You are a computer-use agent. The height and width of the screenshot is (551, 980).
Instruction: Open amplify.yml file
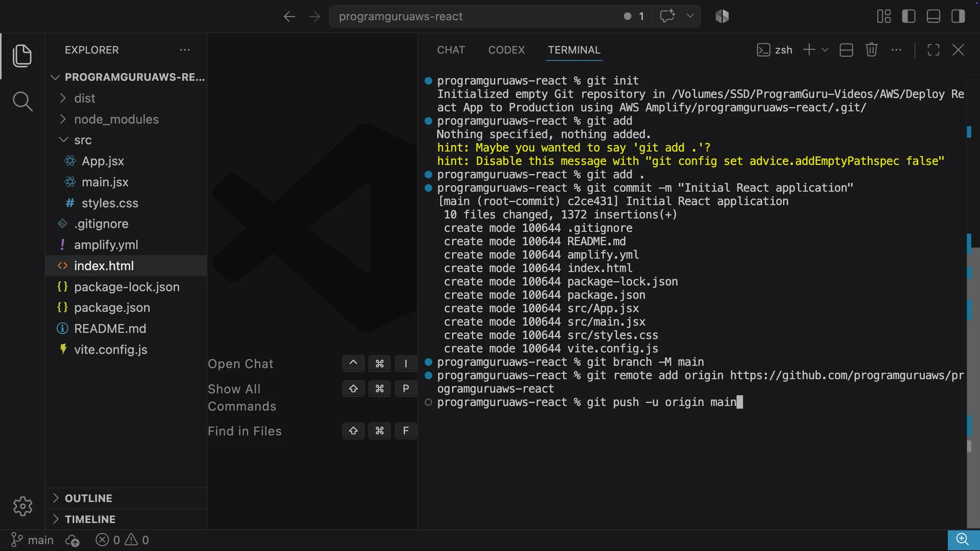126,245
